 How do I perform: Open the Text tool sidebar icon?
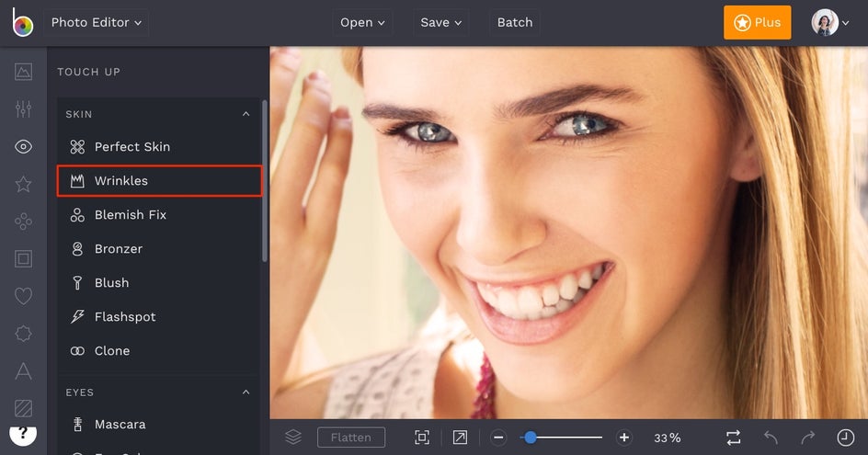pyautogui.click(x=23, y=370)
